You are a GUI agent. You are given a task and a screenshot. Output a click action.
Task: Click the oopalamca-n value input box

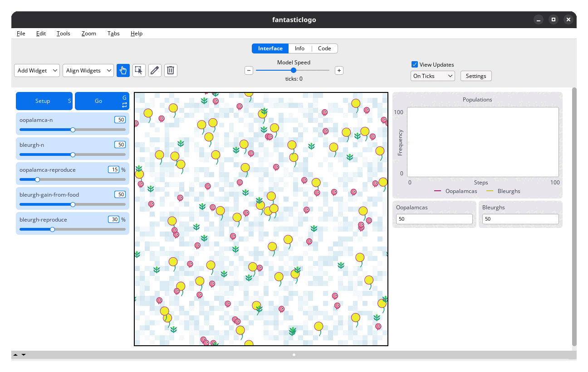pos(120,120)
